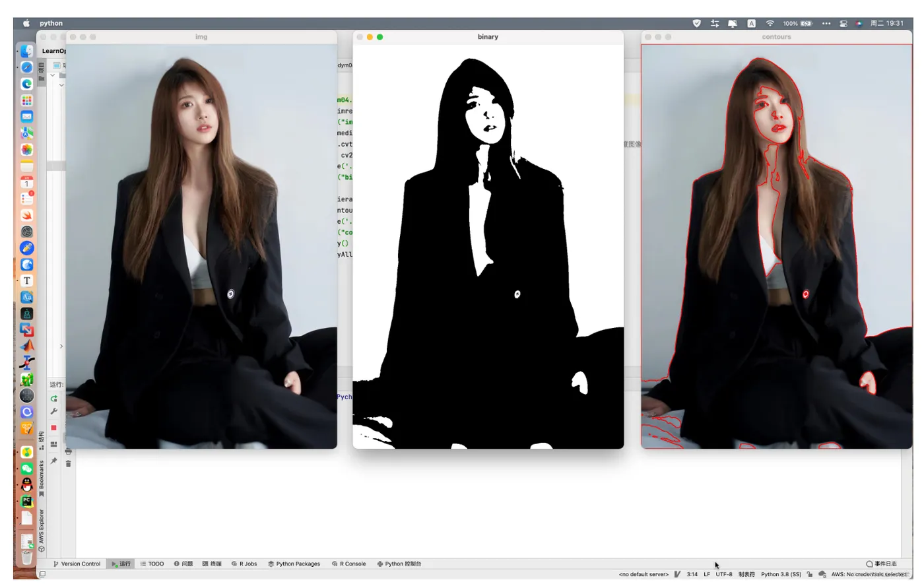Image resolution: width=924 pixels, height=588 pixels.
Task: Open run settings wrench icon
Action: point(54,412)
